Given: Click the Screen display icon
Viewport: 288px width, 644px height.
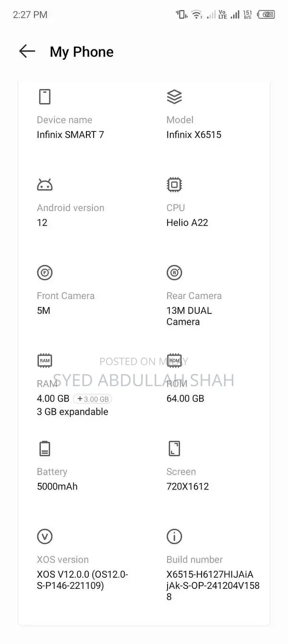Looking at the screenshot, I should point(174,448).
